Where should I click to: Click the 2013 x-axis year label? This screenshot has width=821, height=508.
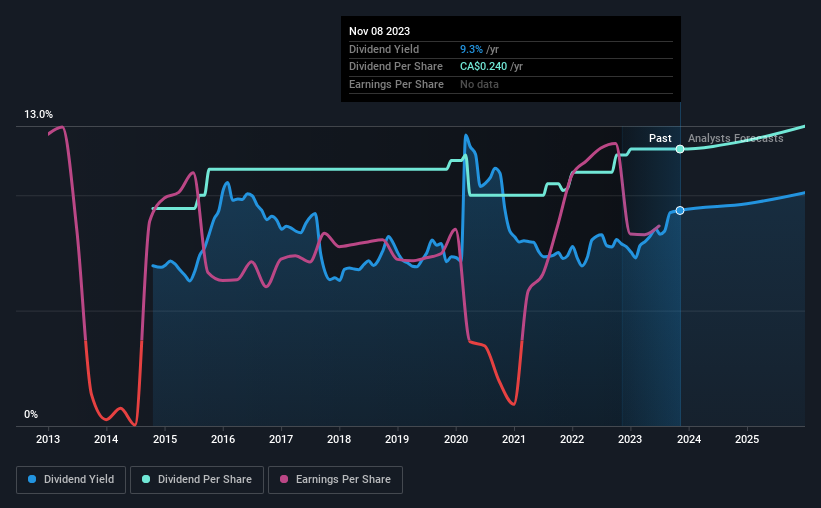click(48, 439)
